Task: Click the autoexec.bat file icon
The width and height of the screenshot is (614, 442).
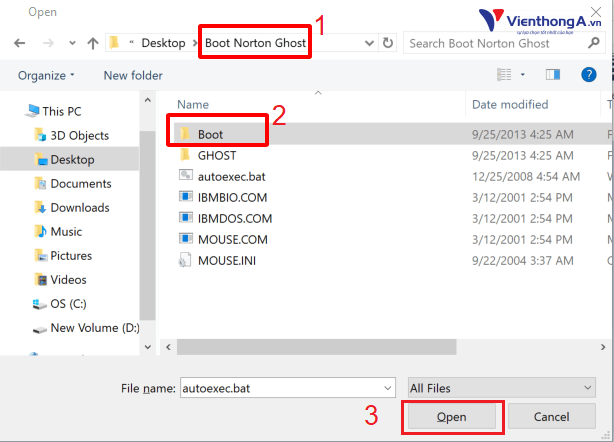Action: [x=186, y=175]
